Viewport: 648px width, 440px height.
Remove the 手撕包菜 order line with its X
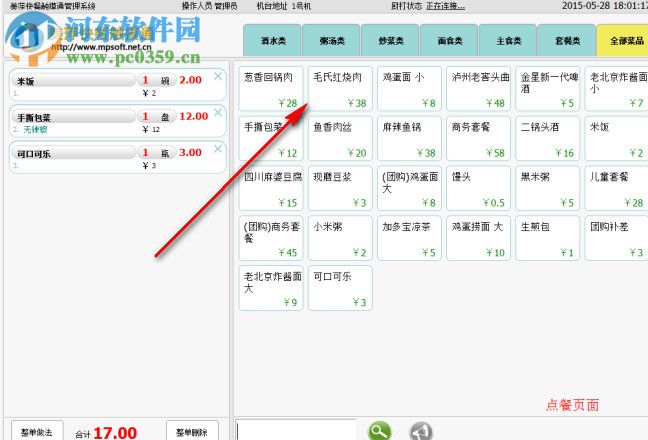tap(218, 112)
